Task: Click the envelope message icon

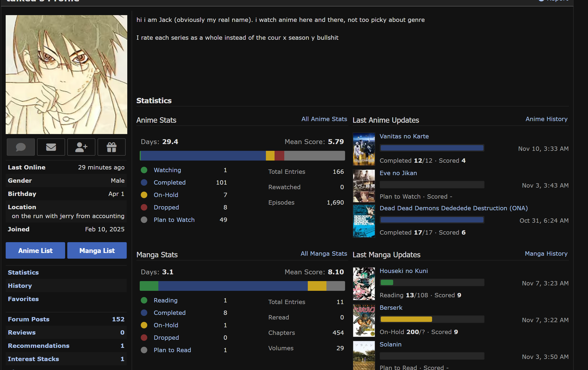Action: [51, 147]
